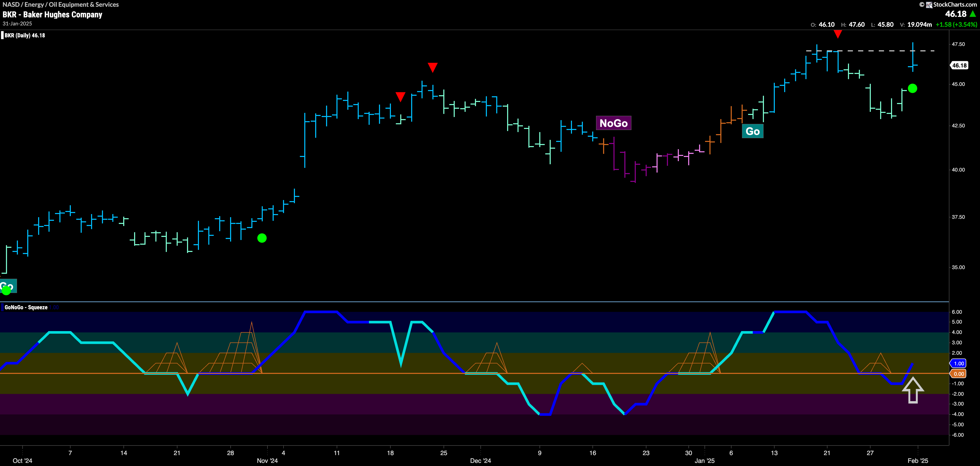Click the 9 date label in December
The image size is (980, 466).
540,453
